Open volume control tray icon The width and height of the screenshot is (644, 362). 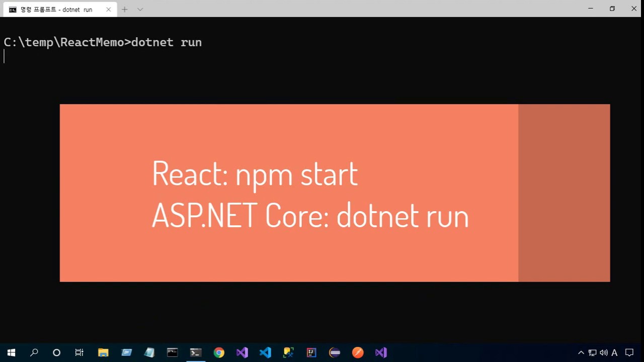coord(604,352)
